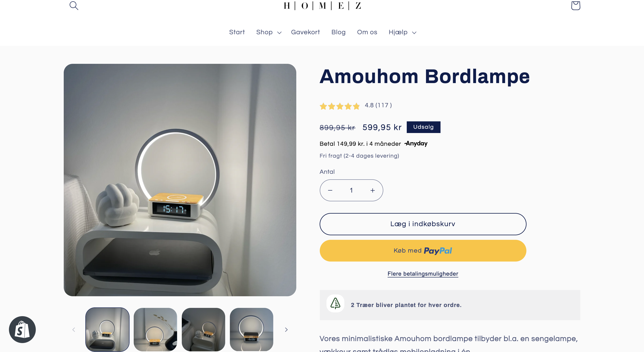Open the search magnifier icon
Viewport: 644px width, 352px height.
tap(74, 6)
